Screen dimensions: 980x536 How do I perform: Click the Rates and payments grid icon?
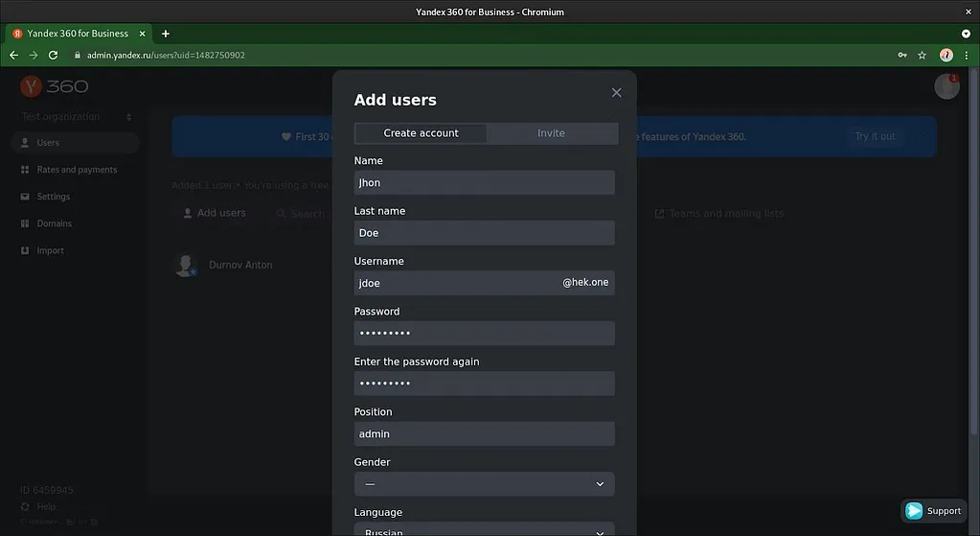pos(25,170)
